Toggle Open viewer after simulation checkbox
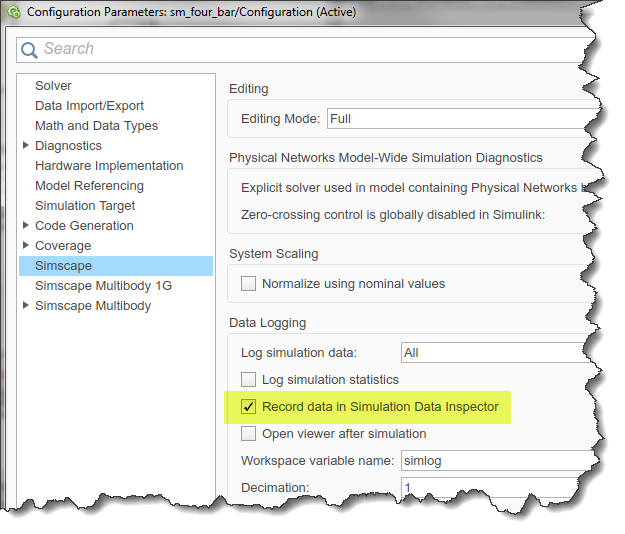625x534 pixels. point(249,434)
